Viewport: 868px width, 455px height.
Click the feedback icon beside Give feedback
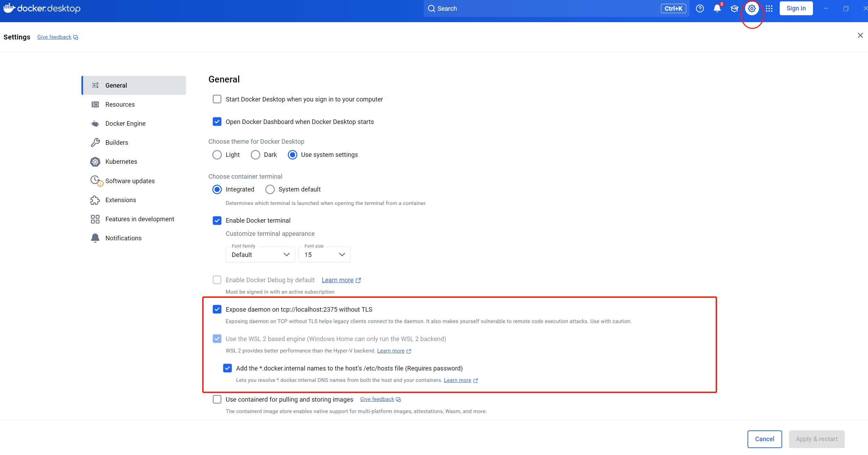pos(76,37)
